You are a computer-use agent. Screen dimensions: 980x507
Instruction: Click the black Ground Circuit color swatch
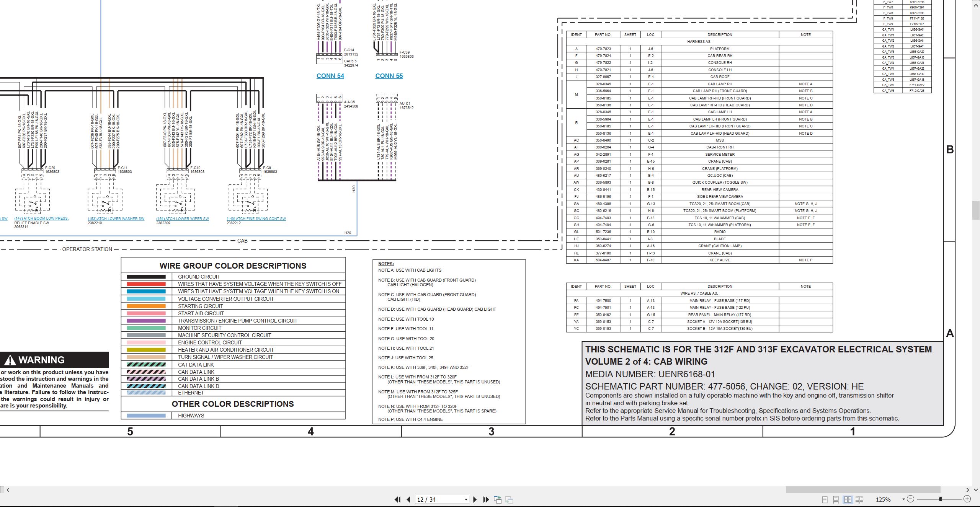click(146, 277)
